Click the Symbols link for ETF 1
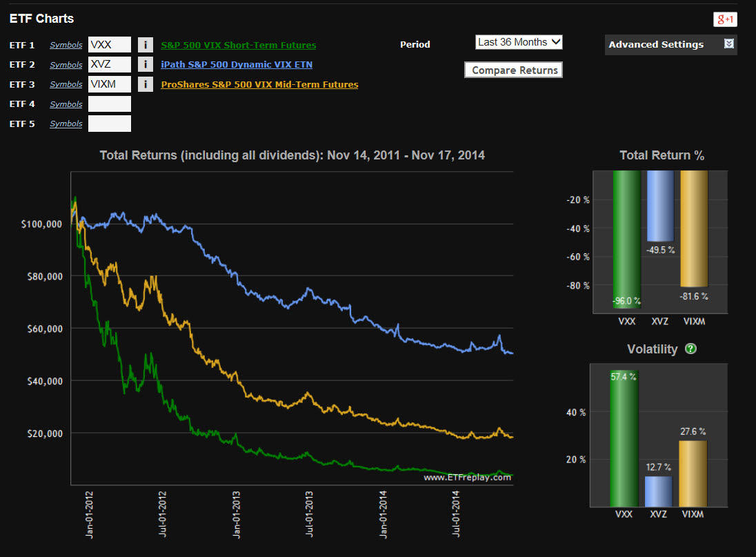This screenshot has height=557, width=756. 66,45
